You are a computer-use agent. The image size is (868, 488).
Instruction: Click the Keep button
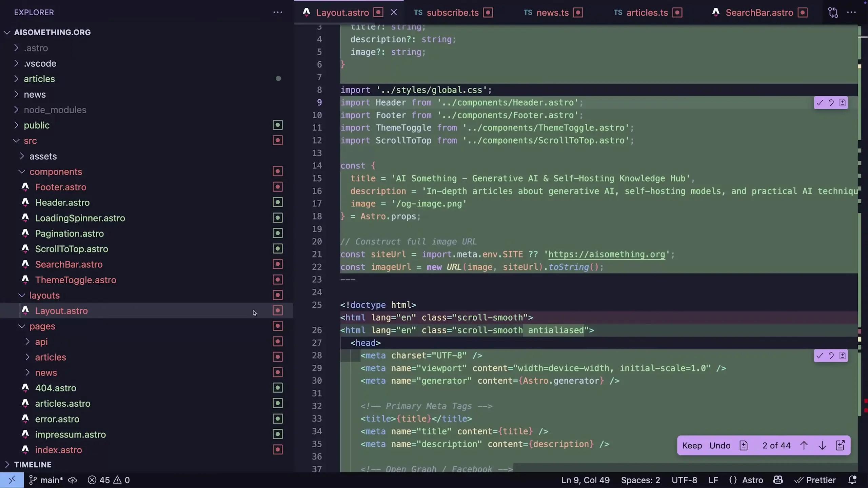[x=692, y=446]
